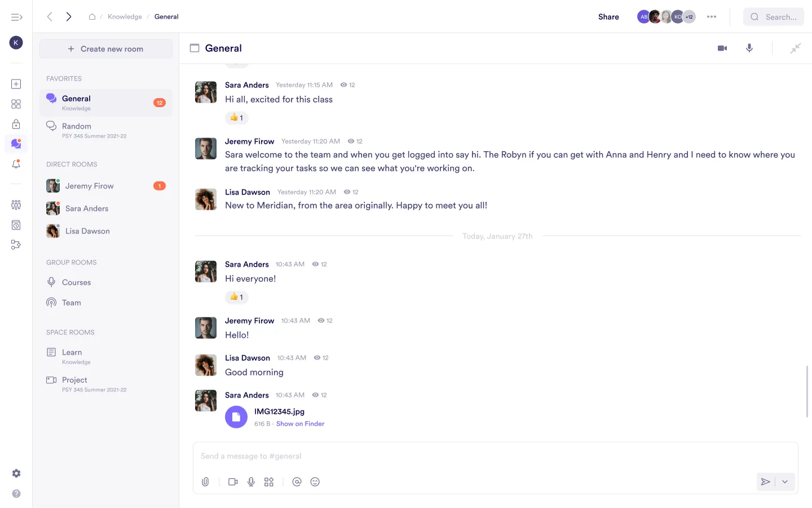The width and height of the screenshot is (812, 508).
Task: Open the notifications bell in left sidebar
Action: pos(16,164)
